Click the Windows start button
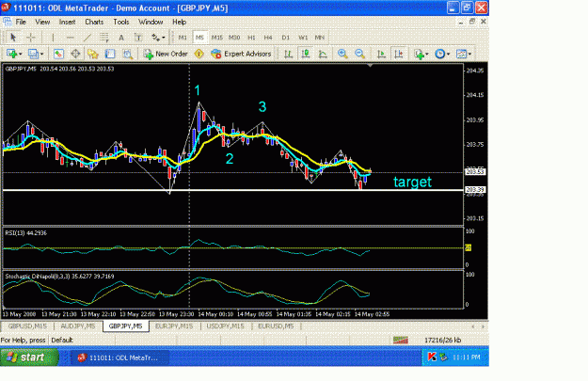Image resolution: width=588 pixels, height=381 pixels. tap(29, 357)
